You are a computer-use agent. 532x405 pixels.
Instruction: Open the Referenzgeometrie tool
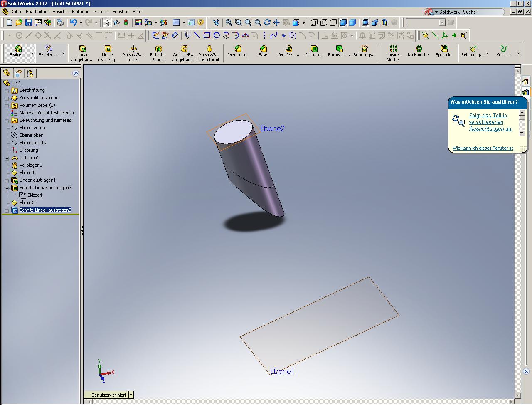(x=473, y=52)
